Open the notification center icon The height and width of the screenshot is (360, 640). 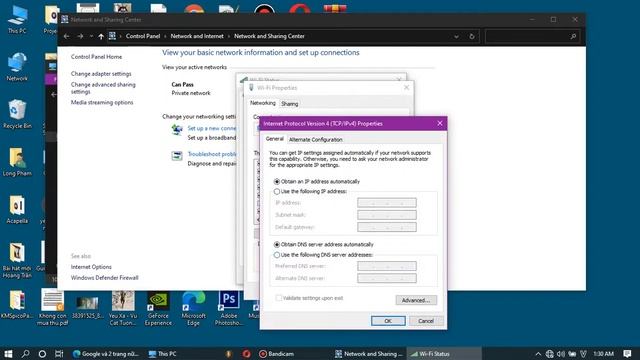pos(627,353)
